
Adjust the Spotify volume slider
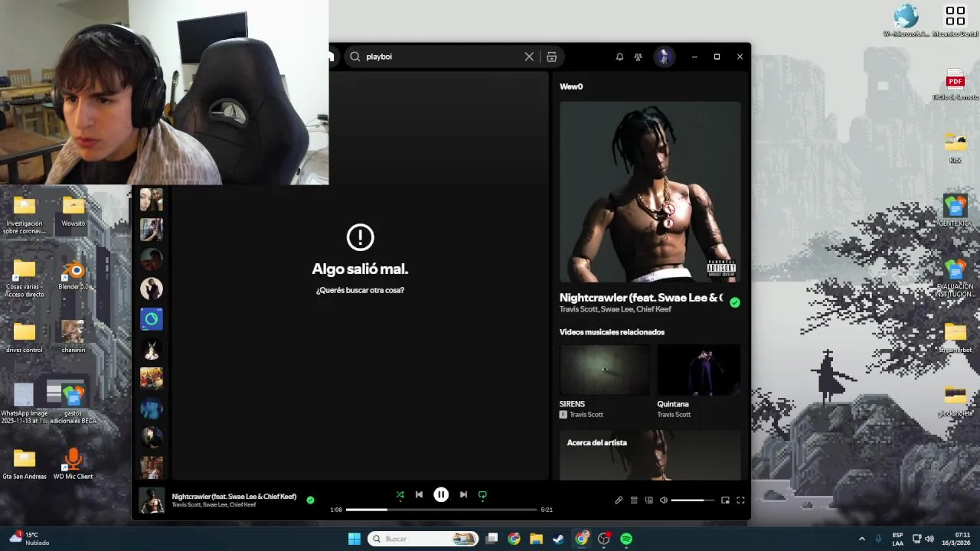[x=693, y=500]
